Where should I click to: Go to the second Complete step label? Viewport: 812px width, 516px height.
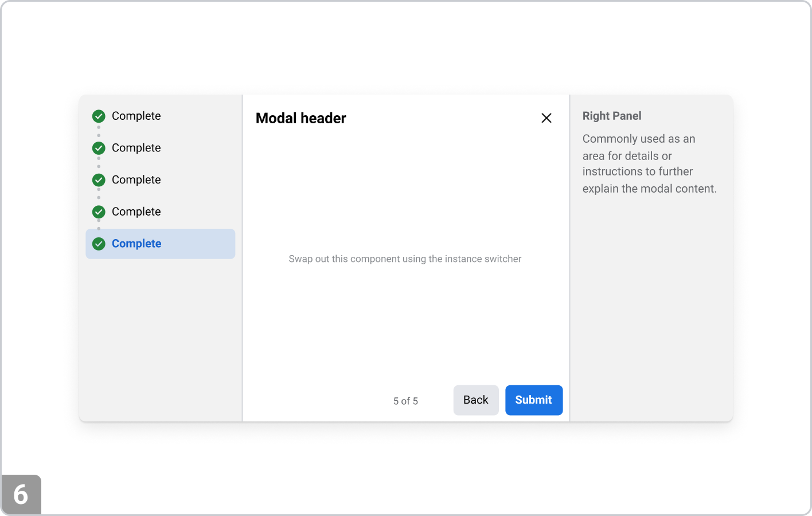[x=136, y=148]
